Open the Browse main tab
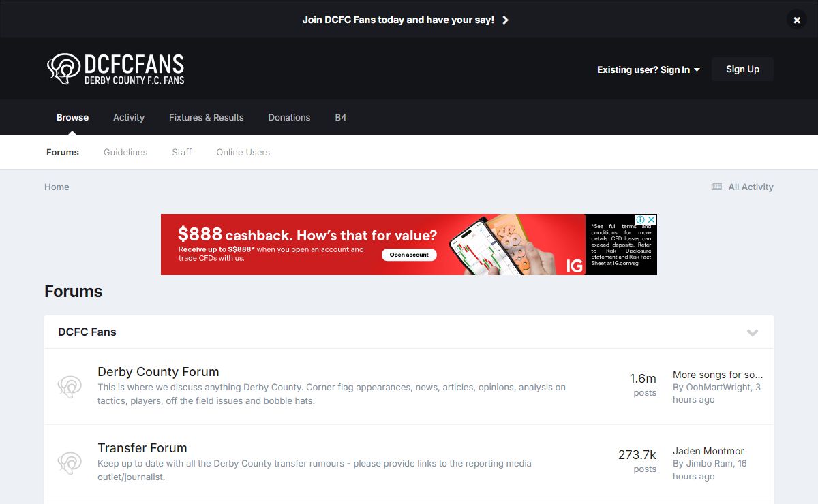Viewport: 818px width, 504px height. [72, 117]
